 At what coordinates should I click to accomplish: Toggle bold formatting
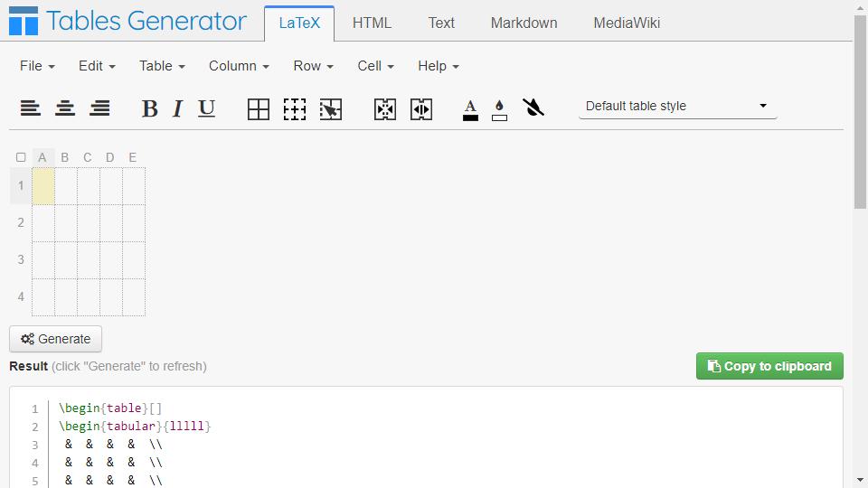click(149, 108)
